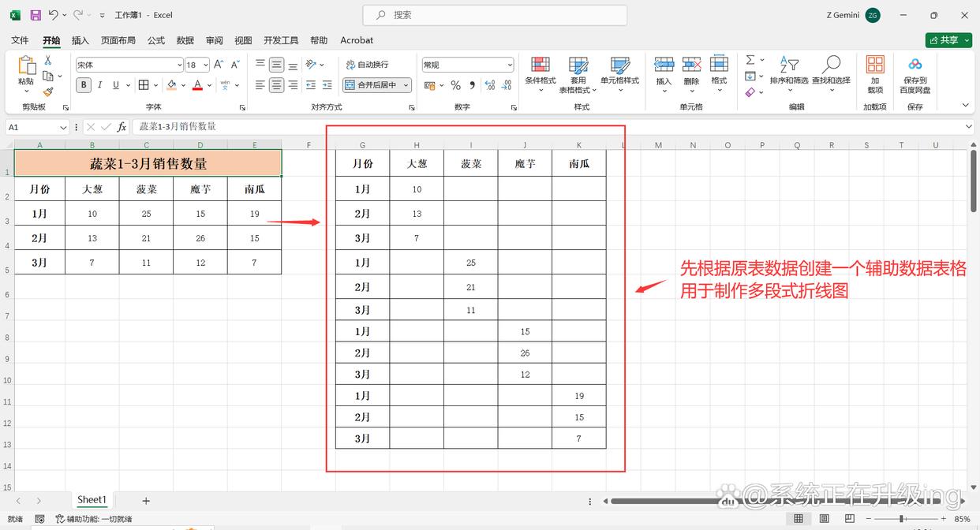This screenshot has width=980, height=530.
Task: Open 查找和选择 find and select
Action: (831, 76)
